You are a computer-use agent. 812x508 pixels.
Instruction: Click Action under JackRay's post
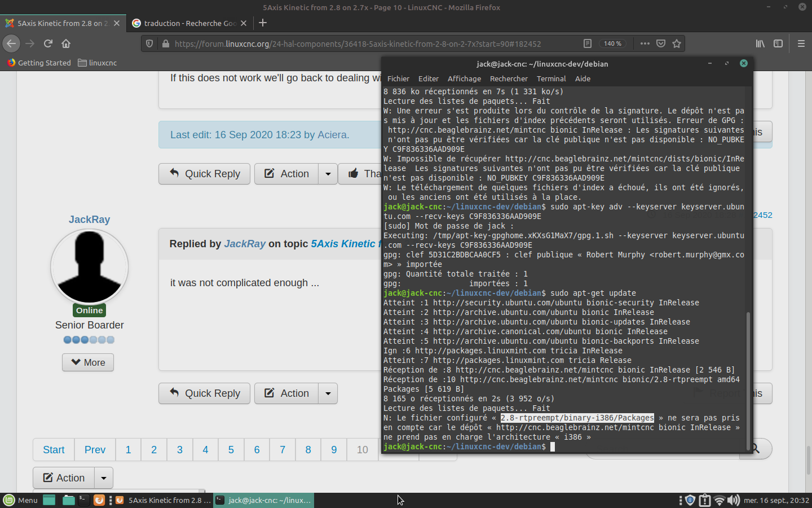pyautogui.click(x=286, y=393)
